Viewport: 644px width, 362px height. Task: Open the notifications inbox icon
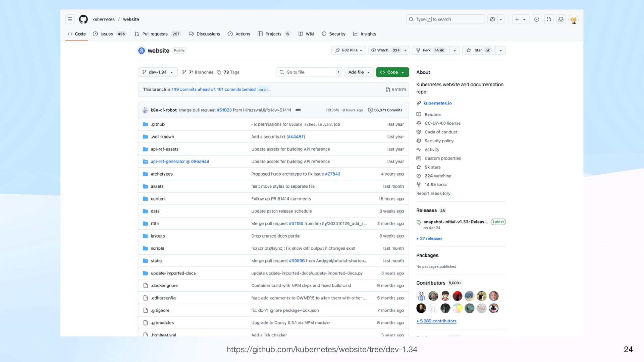coord(561,19)
